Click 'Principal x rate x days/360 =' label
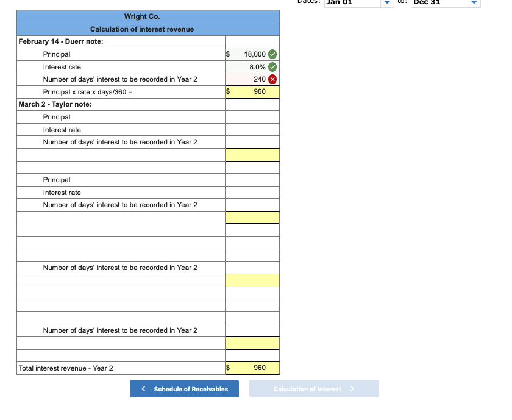Screen dimensions: 512x420 pyautogui.click(x=88, y=92)
